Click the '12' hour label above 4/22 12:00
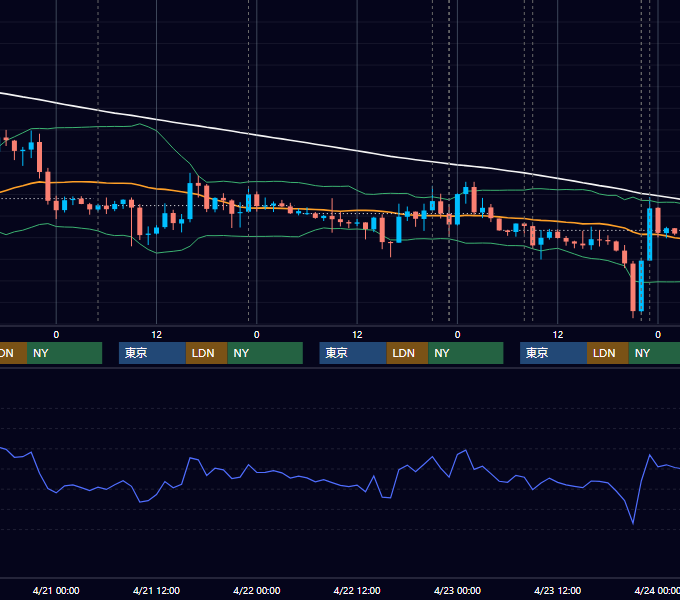This screenshot has height=600, width=680. 357,335
